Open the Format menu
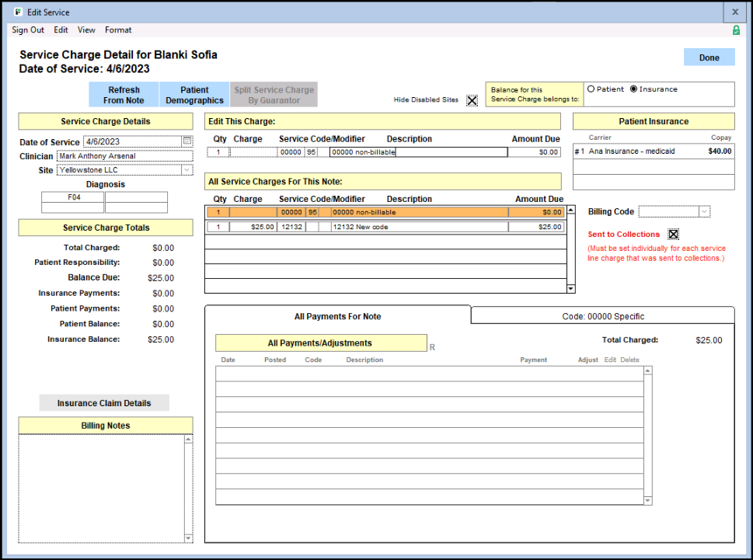 point(118,30)
